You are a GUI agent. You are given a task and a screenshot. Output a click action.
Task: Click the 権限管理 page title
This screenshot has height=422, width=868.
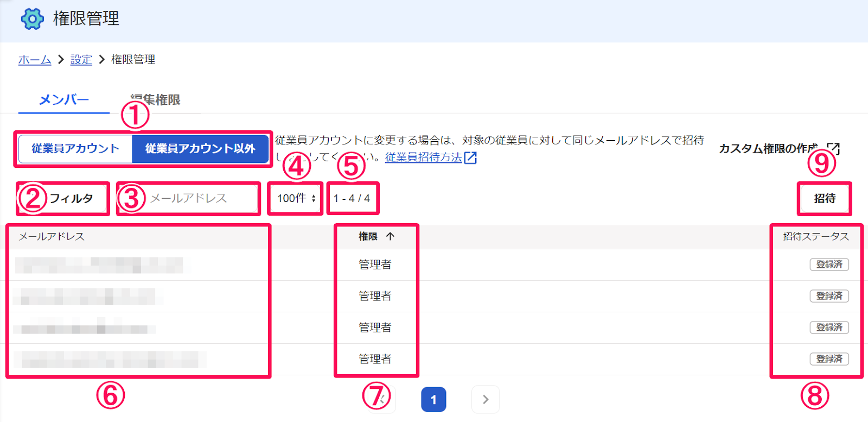point(86,19)
